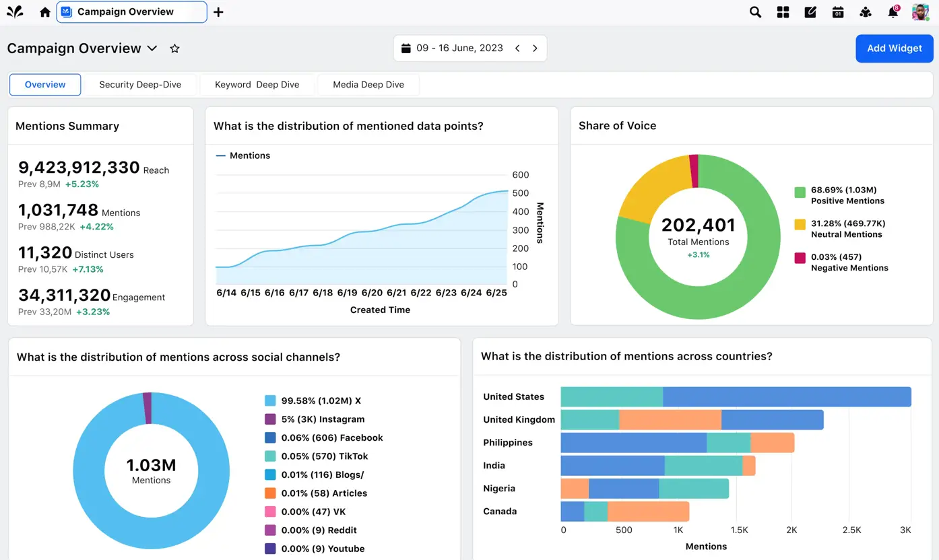The height and width of the screenshot is (560, 939).
Task: Open the search magnifier icon
Action: point(755,12)
